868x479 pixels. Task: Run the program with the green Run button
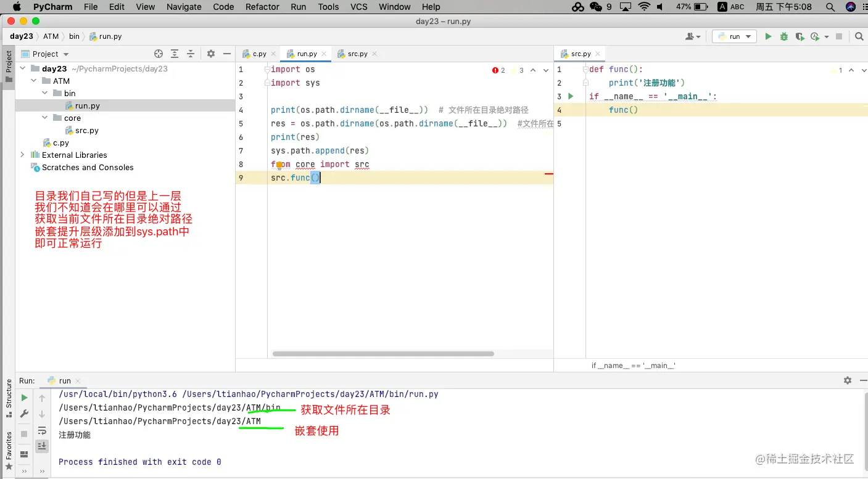768,36
